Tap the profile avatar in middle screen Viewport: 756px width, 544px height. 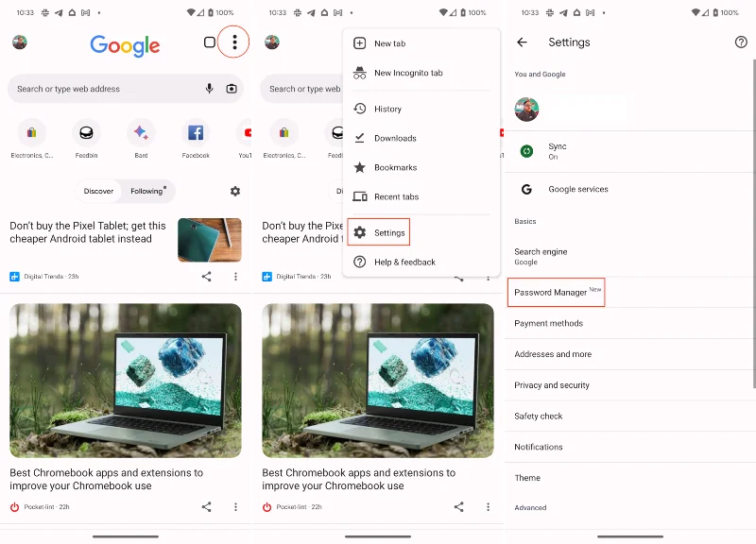click(272, 42)
